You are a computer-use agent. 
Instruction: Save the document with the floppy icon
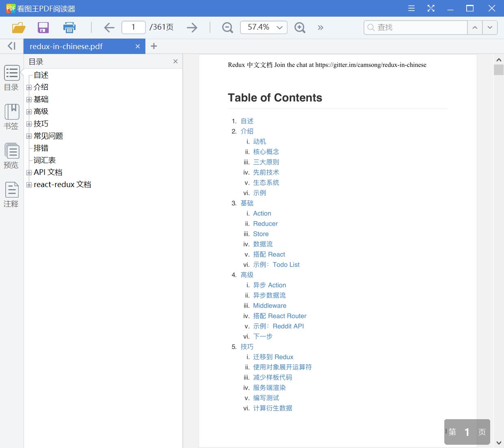tap(43, 28)
